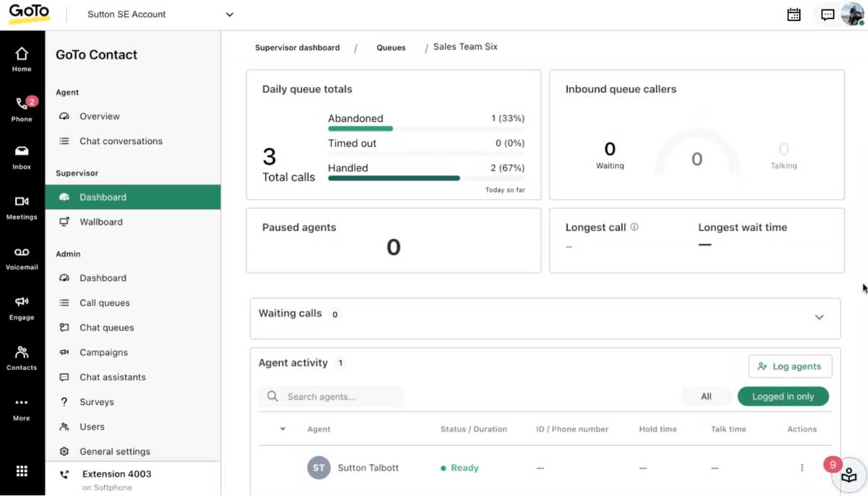The height and width of the screenshot is (496, 868).
Task: Select the Contacts icon
Action: point(22,357)
